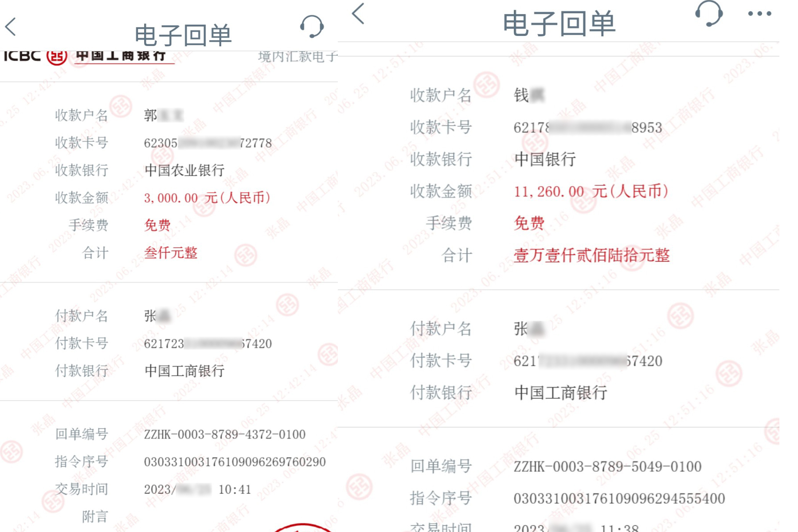Go back from the right receipt screen
Viewport: 798px width, 532px height.
358,13
